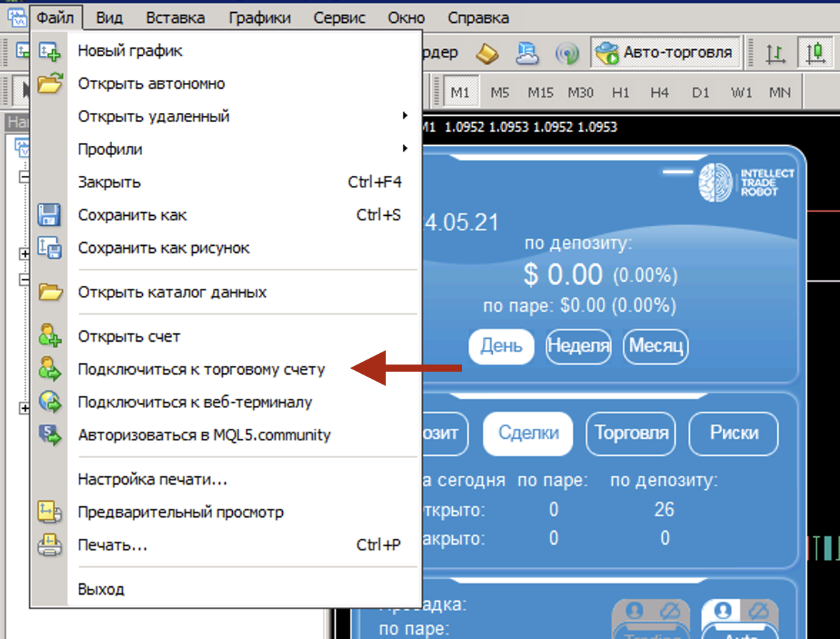Select the H1 timeframe

[x=620, y=92]
